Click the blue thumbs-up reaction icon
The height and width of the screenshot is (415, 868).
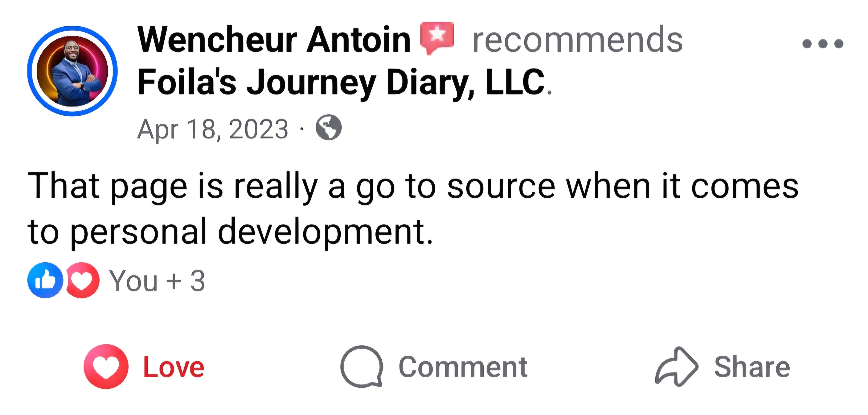click(45, 280)
